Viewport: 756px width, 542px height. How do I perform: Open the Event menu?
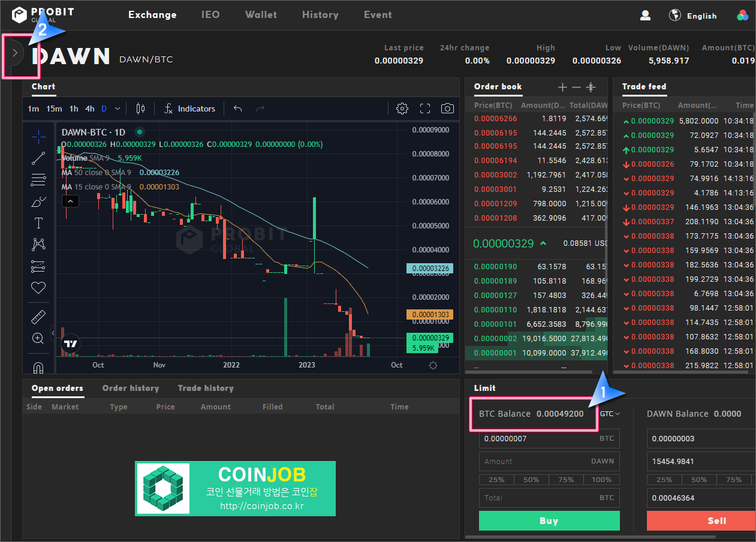coord(378,15)
